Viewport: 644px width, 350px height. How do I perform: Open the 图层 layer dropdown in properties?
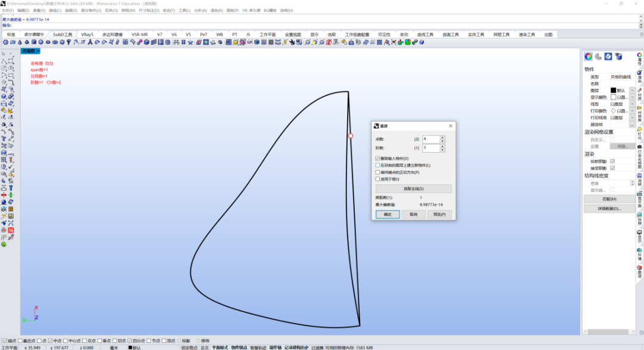(632, 91)
